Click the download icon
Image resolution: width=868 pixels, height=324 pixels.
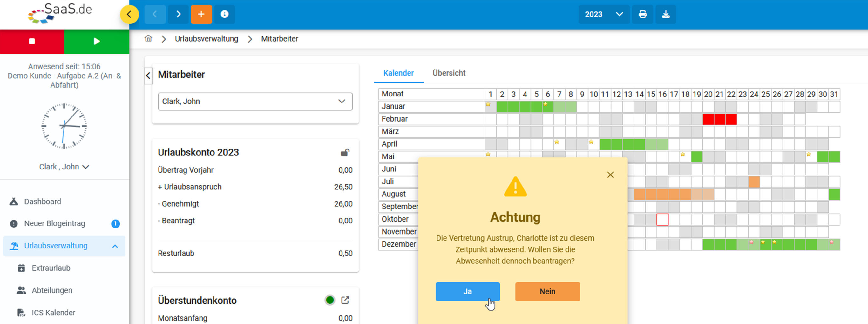(666, 14)
